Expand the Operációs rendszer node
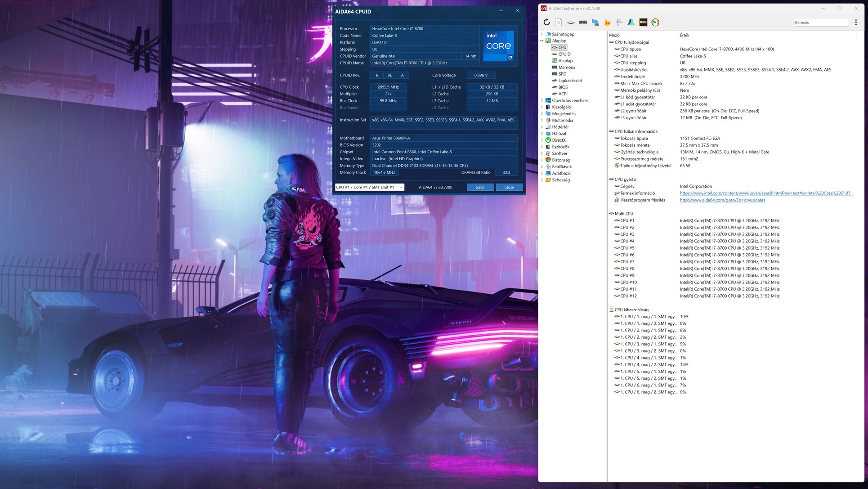This screenshot has height=489, width=868. pos(541,100)
